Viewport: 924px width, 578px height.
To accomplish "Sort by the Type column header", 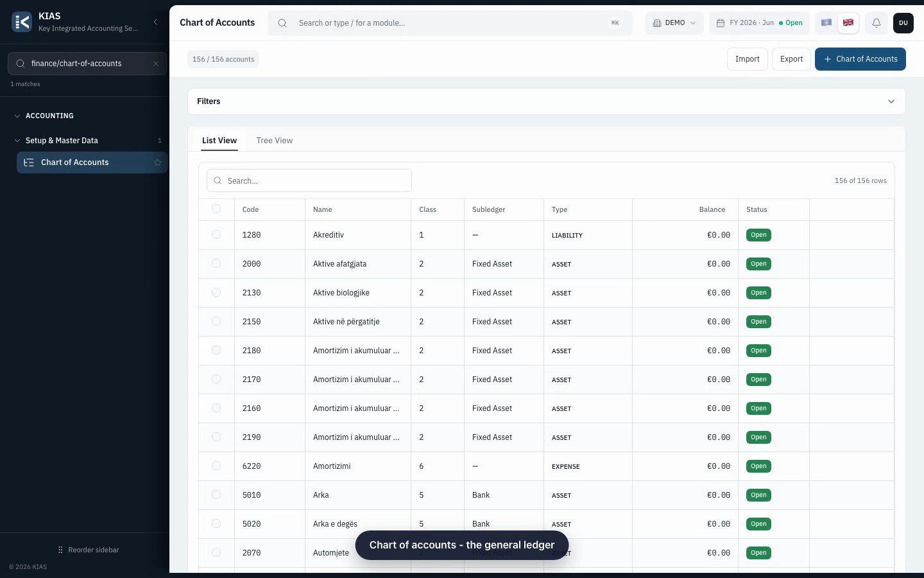I will point(560,209).
